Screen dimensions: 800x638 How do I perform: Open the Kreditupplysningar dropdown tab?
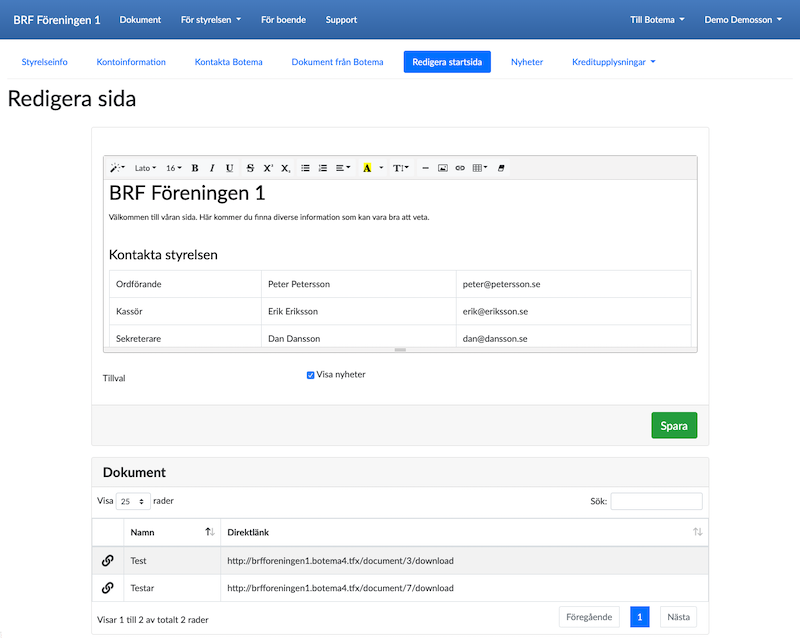(613, 62)
